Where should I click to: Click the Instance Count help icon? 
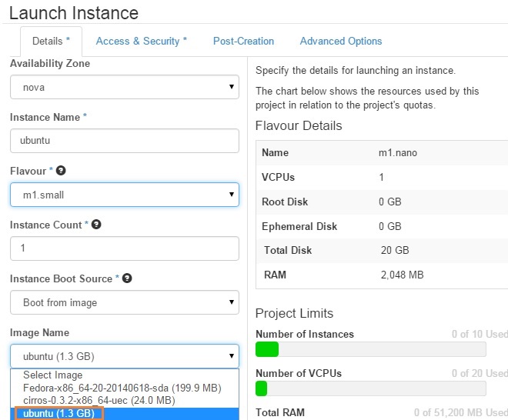pos(96,224)
